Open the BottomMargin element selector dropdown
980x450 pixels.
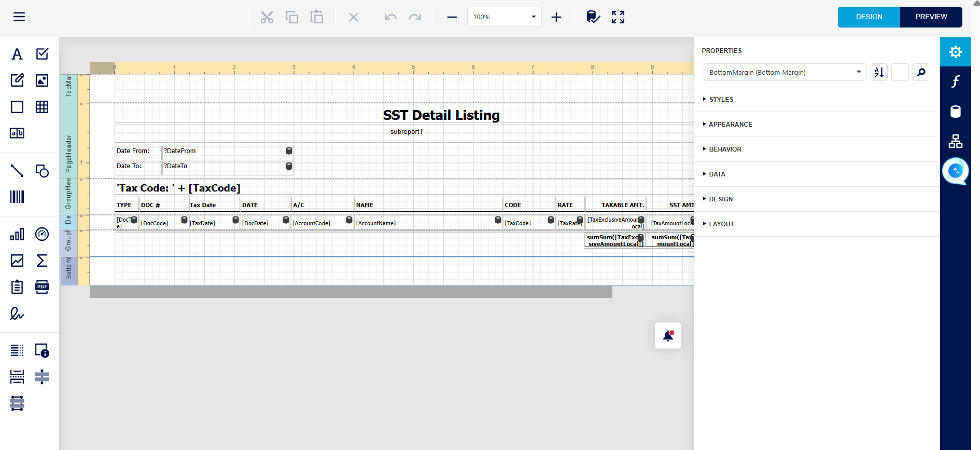pos(785,72)
